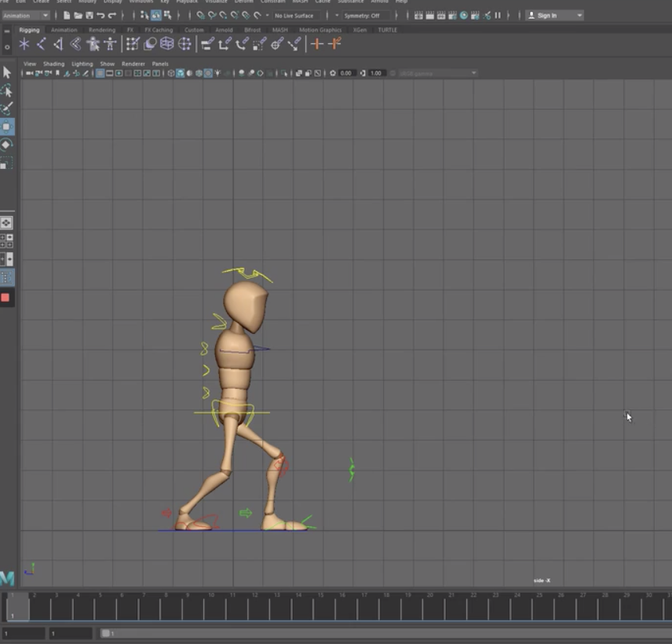Select the Move tool in the toolbox

pos(9,126)
